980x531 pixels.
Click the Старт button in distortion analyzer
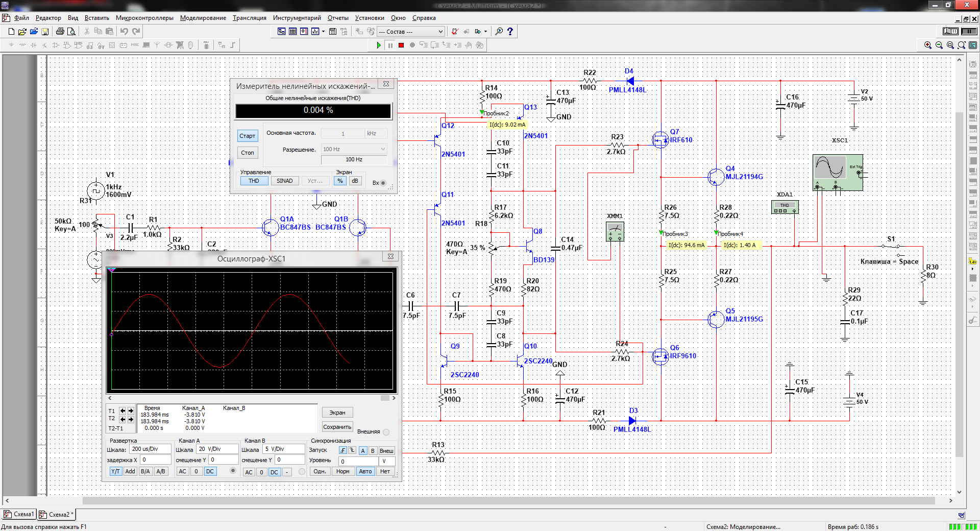pyautogui.click(x=248, y=136)
